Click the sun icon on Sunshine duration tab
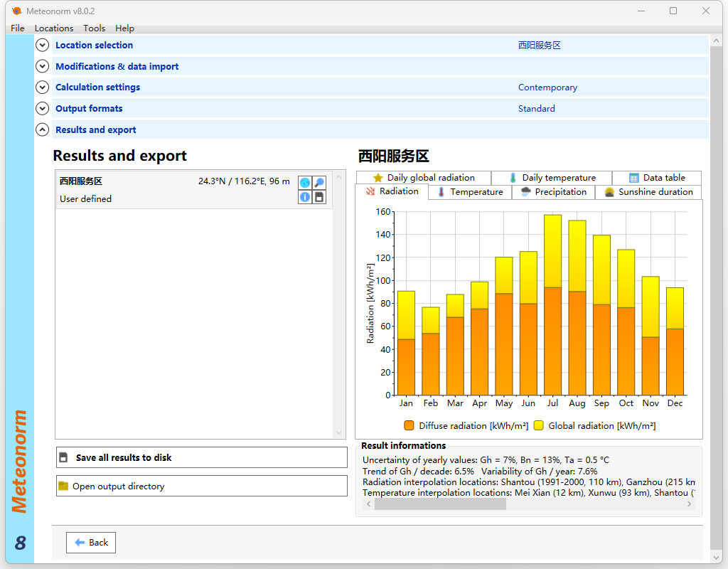Viewport: 728px width, 569px height. tap(609, 192)
